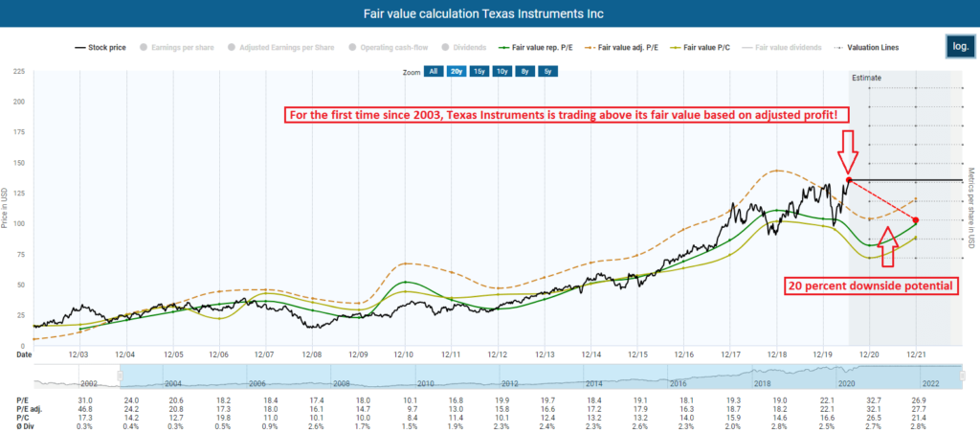
Task: Show the Operating cash-flow series
Action: coord(389,47)
